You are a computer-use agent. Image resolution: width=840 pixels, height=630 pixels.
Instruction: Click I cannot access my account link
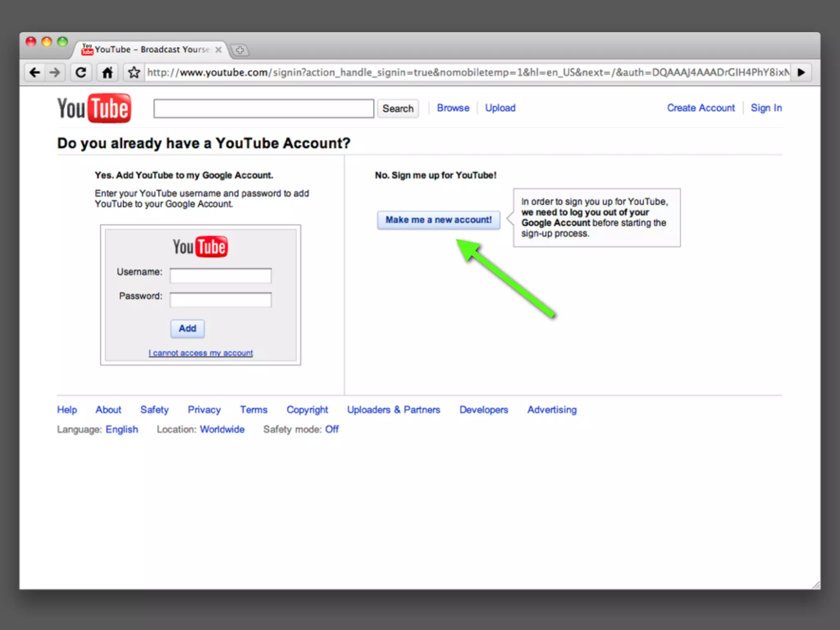201,353
